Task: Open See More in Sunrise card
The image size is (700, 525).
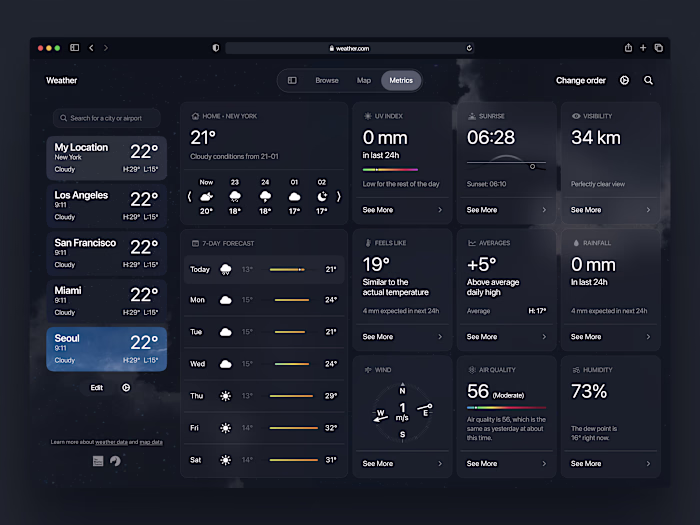Action: 506,210
